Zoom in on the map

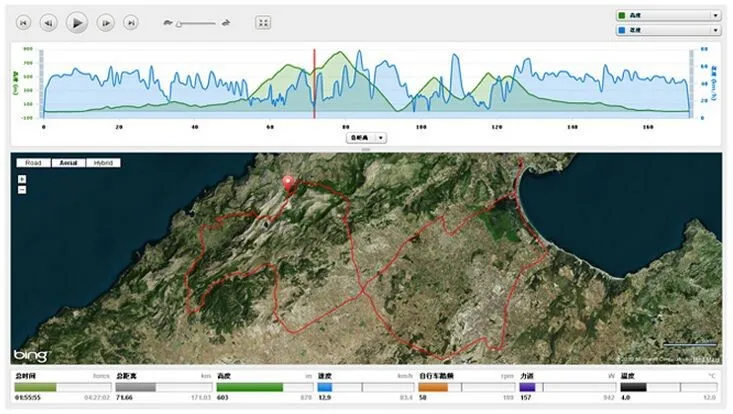(x=22, y=179)
